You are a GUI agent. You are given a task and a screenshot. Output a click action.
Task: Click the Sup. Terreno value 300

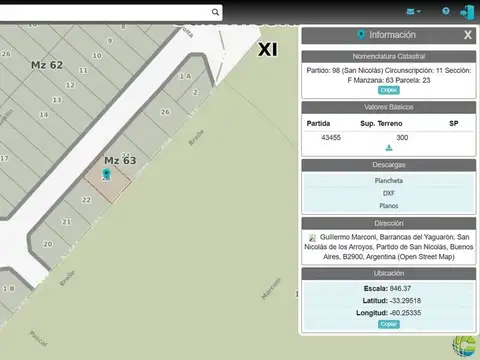[402, 138]
